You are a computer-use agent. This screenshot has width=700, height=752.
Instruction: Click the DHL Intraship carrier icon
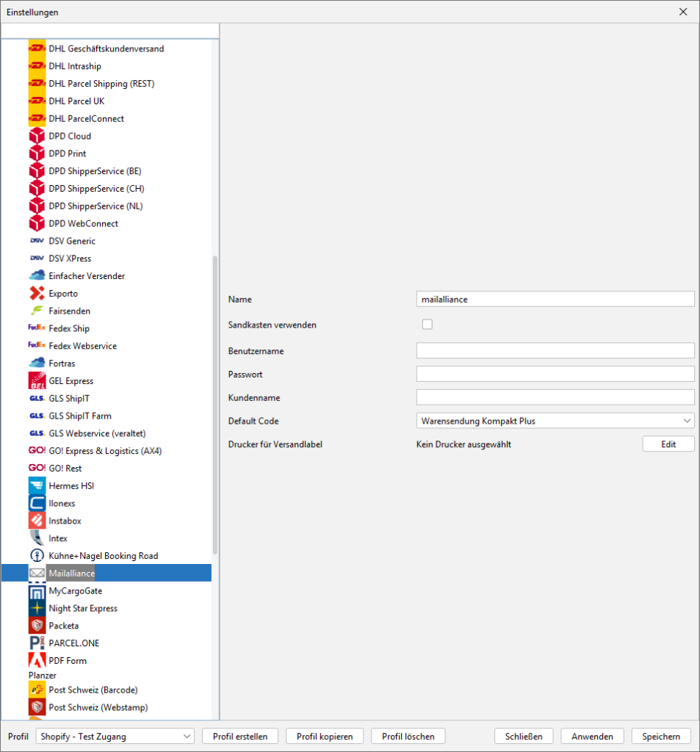pyautogui.click(x=37, y=66)
